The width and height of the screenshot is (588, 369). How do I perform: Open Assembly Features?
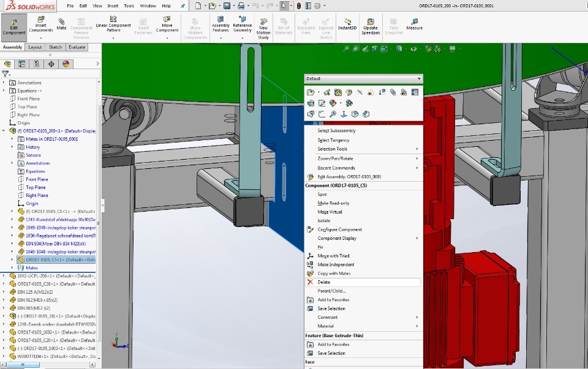pyautogui.click(x=221, y=24)
